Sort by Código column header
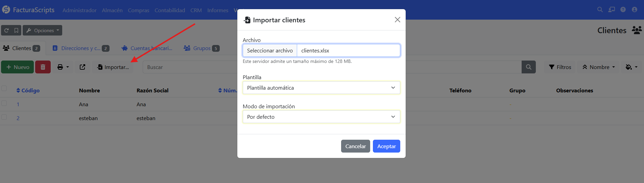This screenshot has width=644, height=183. point(28,90)
